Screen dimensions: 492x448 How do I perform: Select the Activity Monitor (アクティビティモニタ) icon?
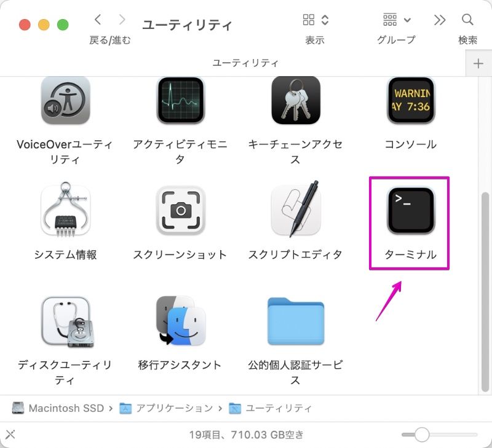[x=181, y=100]
